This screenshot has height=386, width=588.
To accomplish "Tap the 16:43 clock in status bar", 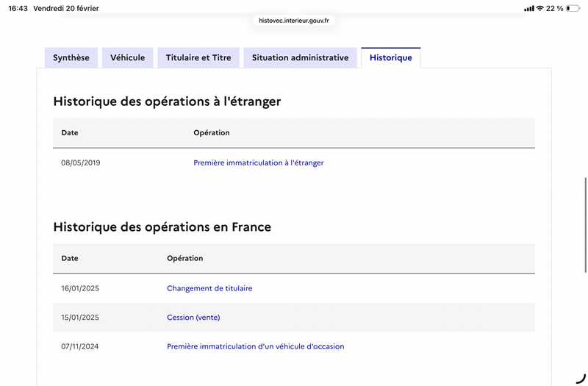I will point(18,9).
